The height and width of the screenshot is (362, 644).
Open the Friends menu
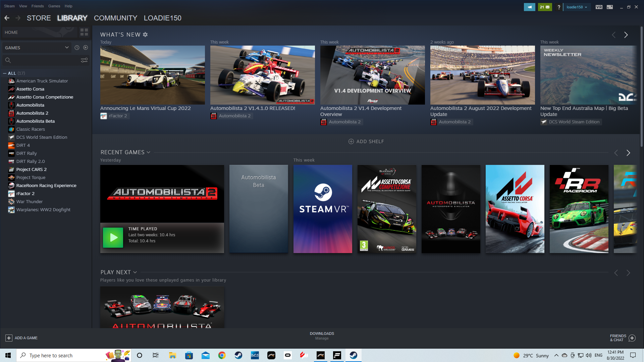coord(38,6)
